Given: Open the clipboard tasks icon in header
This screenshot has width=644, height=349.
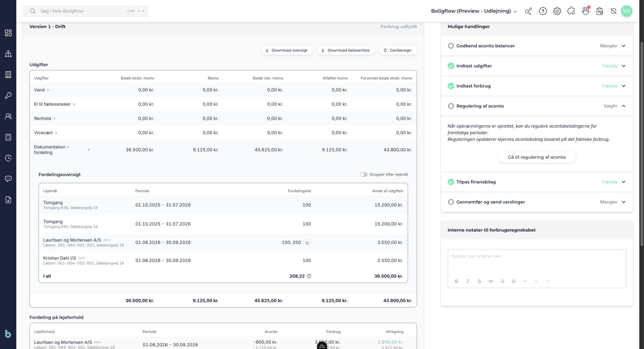Looking at the screenshot, I should pyautogui.click(x=600, y=11).
